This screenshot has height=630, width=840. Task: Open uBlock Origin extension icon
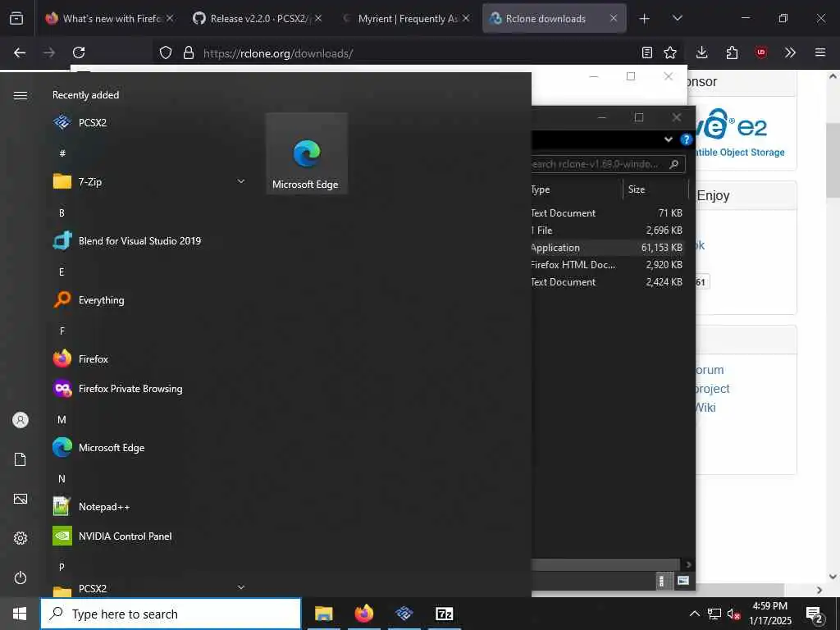[x=761, y=52]
